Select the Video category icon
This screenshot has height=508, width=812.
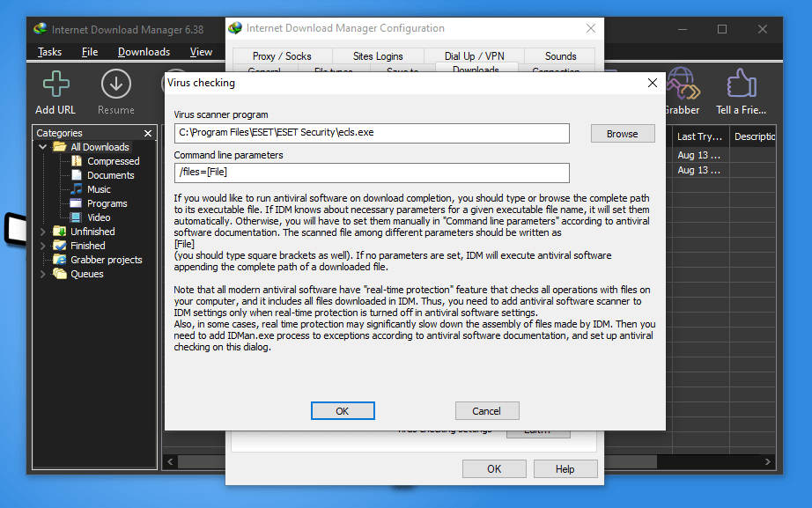(x=77, y=217)
